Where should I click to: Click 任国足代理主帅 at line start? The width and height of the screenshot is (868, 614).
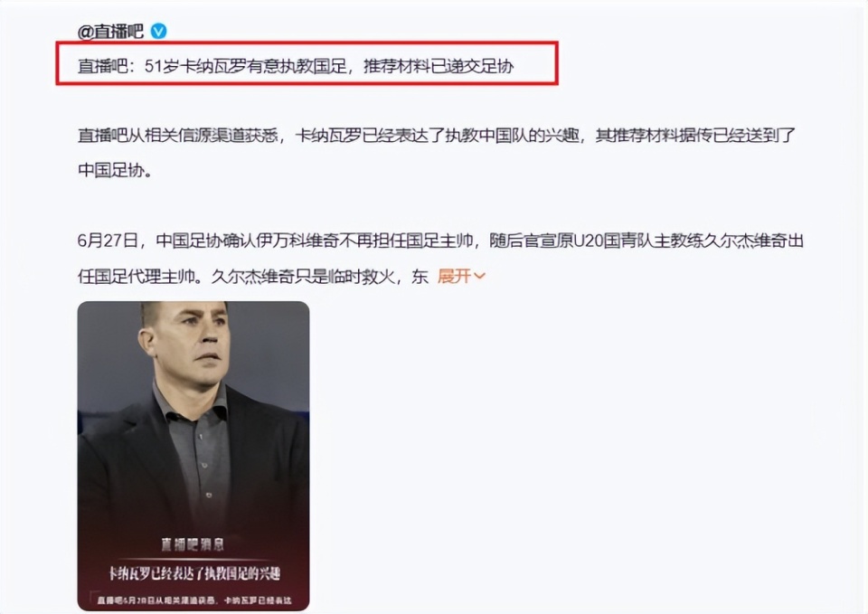point(136,276)
